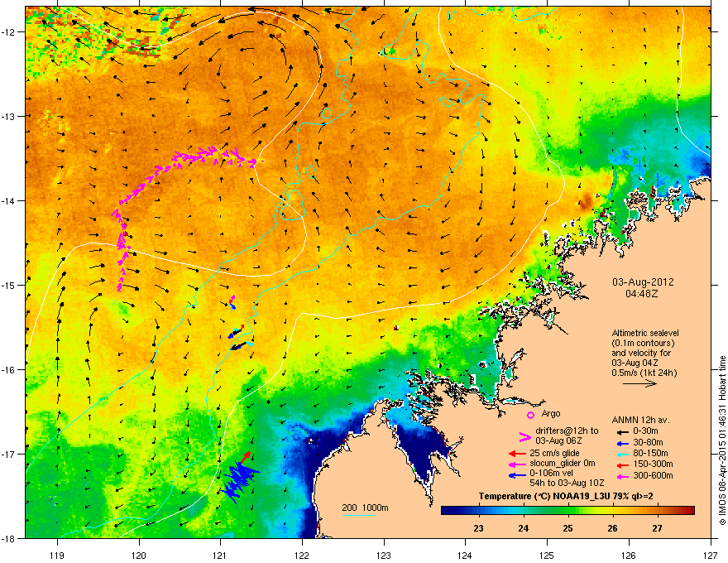Click the cyan 80-150m ANMN legend arrow
728x563 pixels.
pos(621,454)
